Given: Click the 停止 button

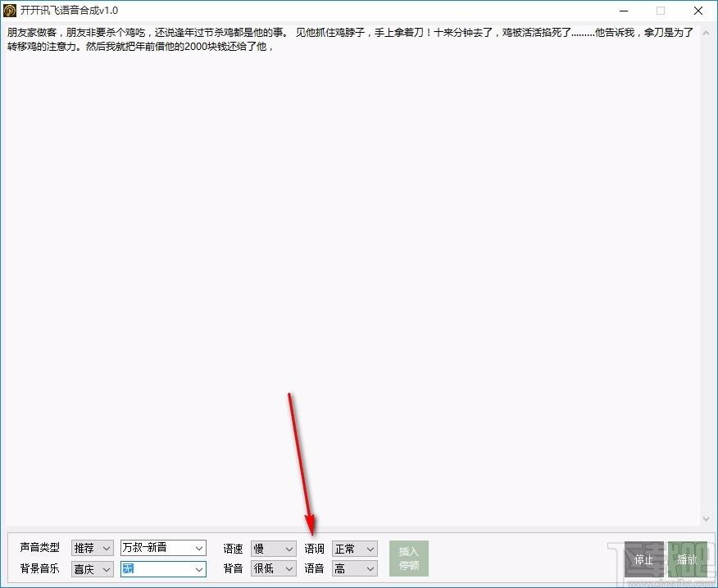Looking at the screenshot, I should point(643,559).
